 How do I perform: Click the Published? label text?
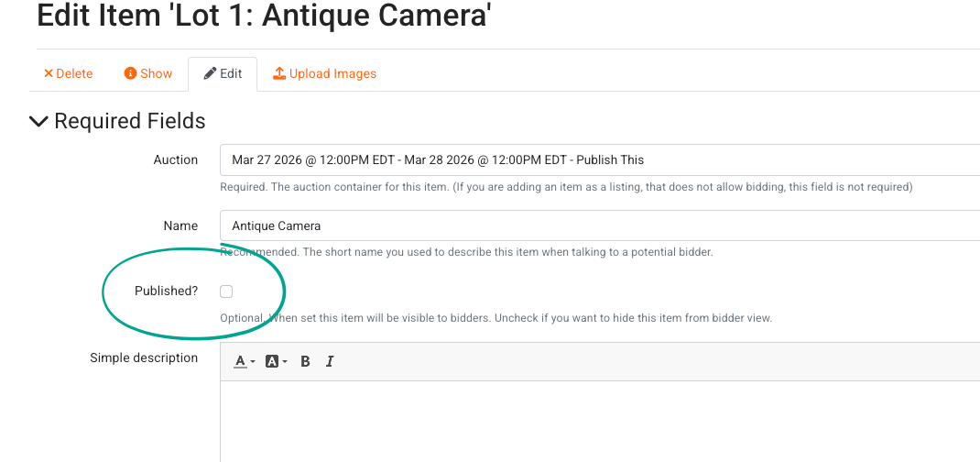pyautogui.click(x=166, y=291)
